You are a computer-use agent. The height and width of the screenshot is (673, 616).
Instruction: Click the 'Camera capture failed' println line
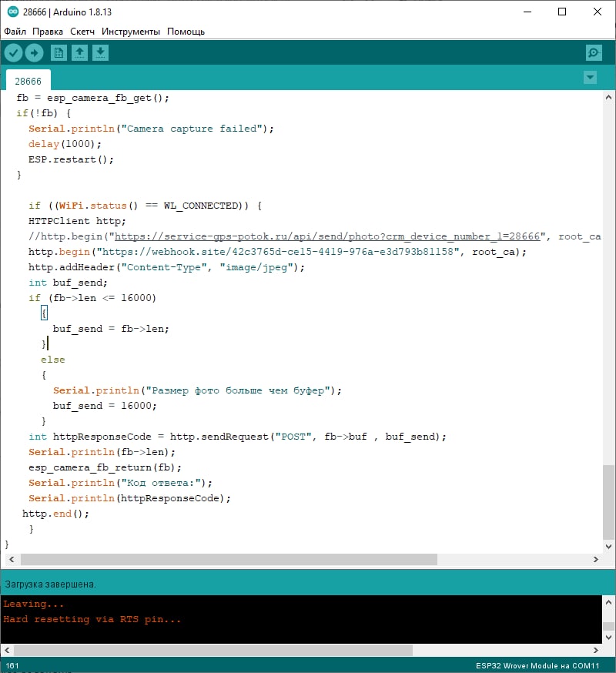tap(151, 129)
